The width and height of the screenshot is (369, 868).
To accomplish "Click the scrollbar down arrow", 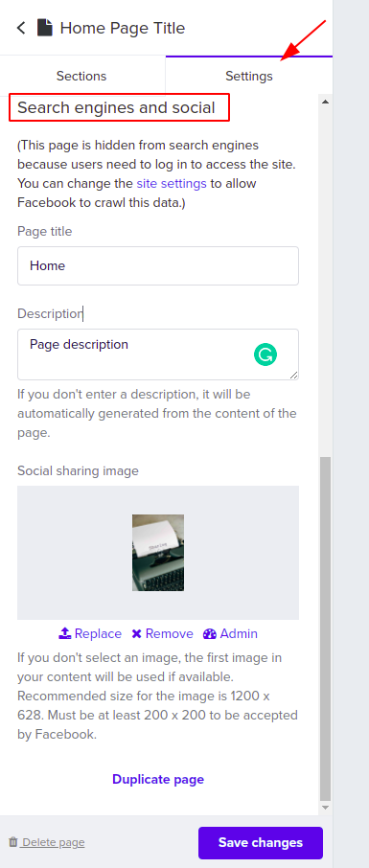I will coord(325,808).
